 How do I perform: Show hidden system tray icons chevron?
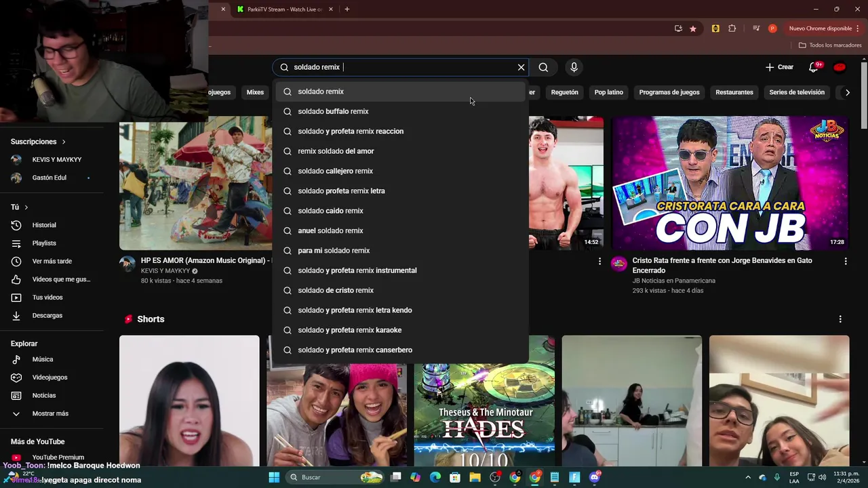[748, 477]
